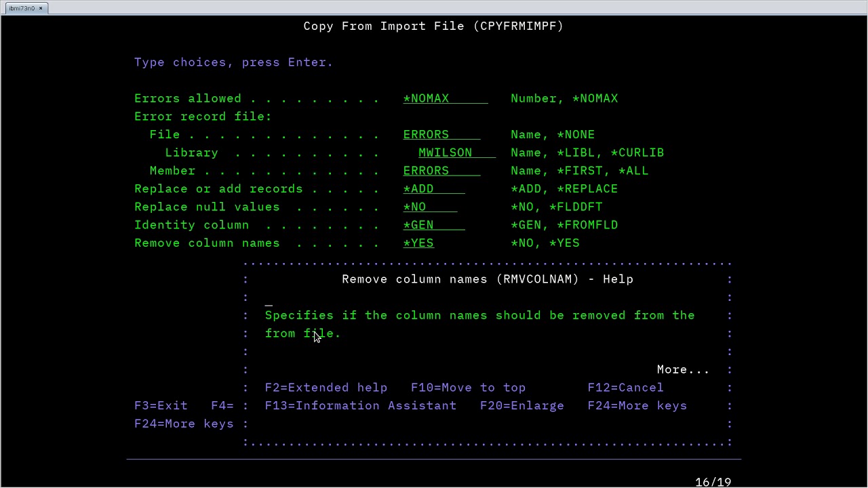868x488 pixels.
Task: Click the '*GEN, *FROMFLD' choices text
Action: coord(564,225)
